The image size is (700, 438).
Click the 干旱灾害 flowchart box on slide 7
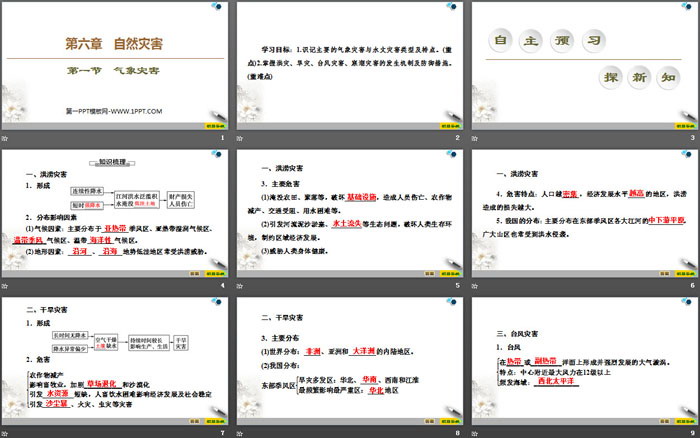(180, 341)
